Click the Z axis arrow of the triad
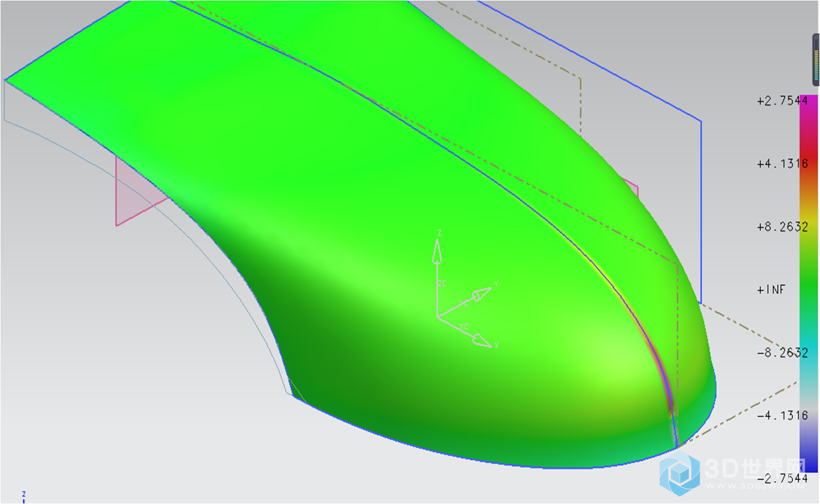The image size is (820, 504). (x=437, y=251)
